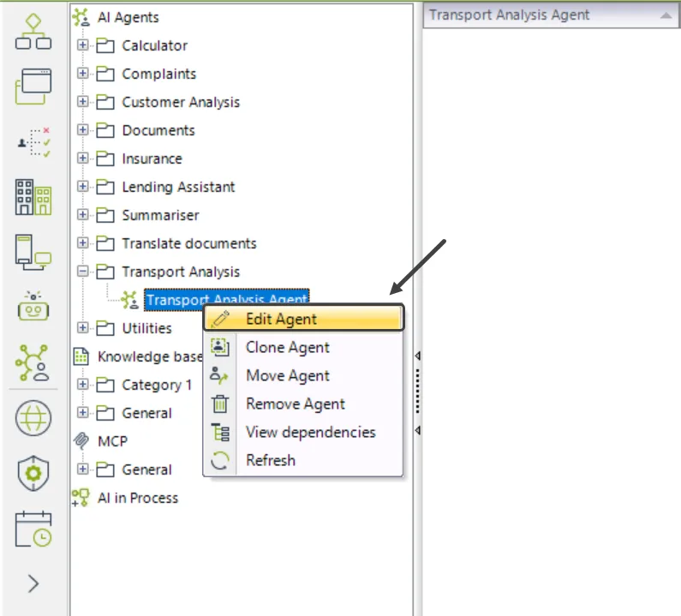Expand the General folder under Knowledge base

click(82, 413)
